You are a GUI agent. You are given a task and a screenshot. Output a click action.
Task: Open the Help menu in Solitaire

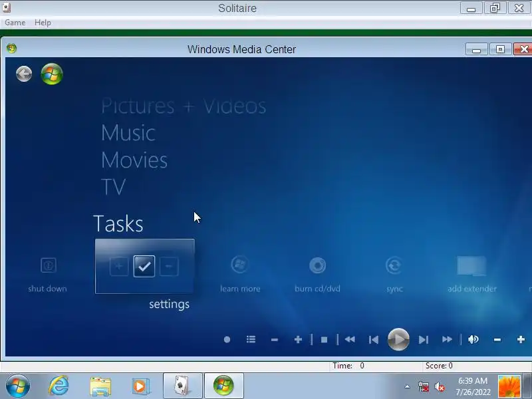point(43,23)
